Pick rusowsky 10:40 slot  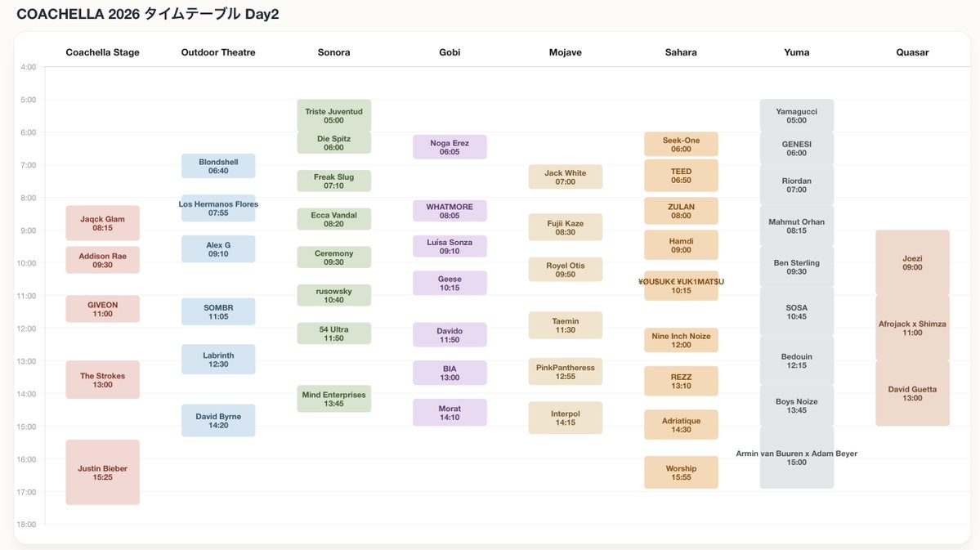coord(333,295)
